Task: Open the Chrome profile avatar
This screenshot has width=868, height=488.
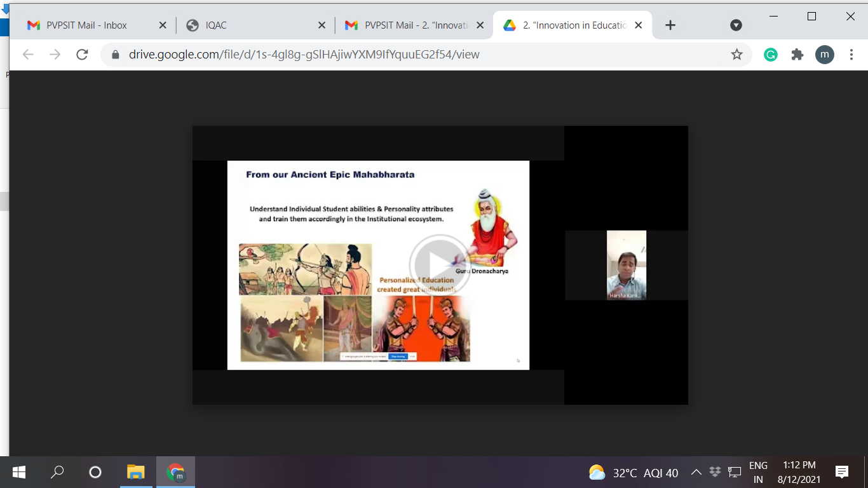Action: [825, 55]
